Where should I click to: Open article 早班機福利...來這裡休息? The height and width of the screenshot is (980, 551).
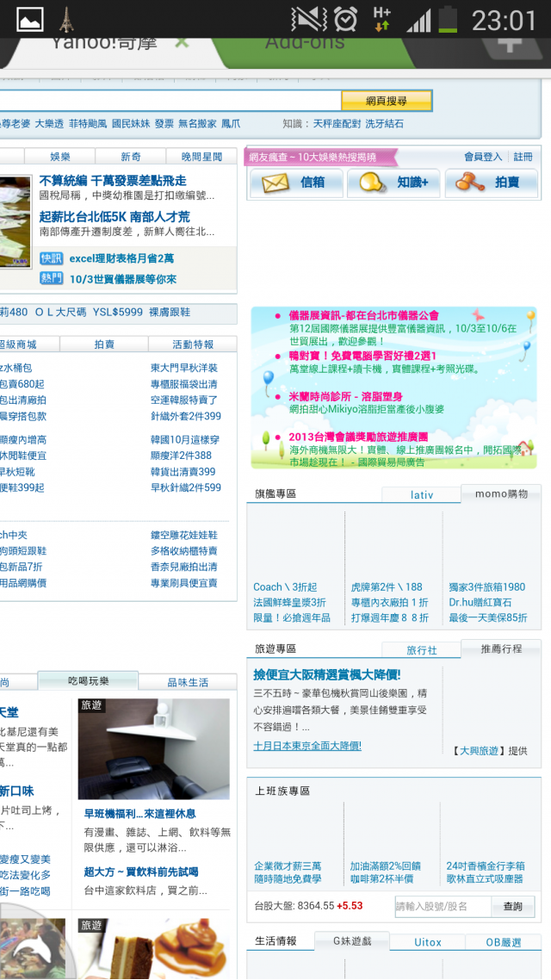(x=140, y=814)
